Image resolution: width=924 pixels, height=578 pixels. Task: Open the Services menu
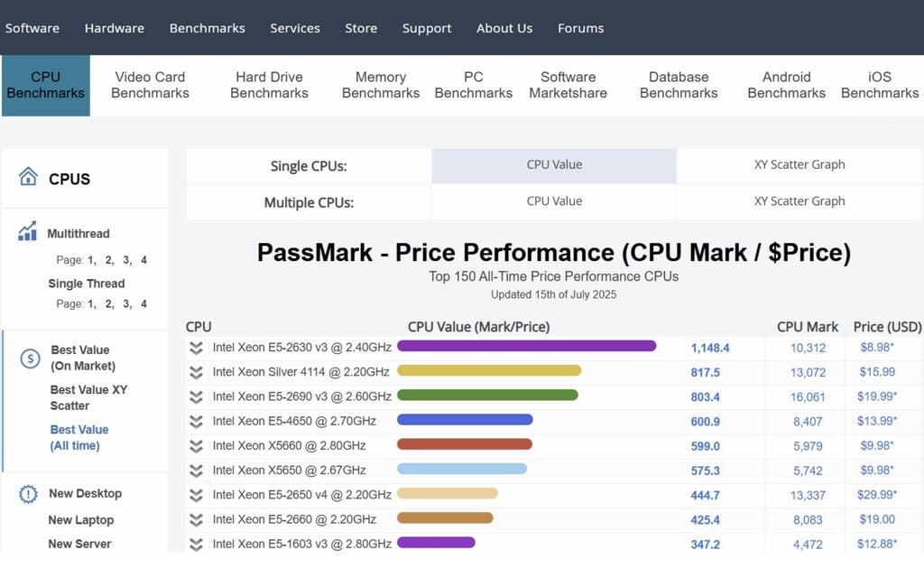click(295, 28)
